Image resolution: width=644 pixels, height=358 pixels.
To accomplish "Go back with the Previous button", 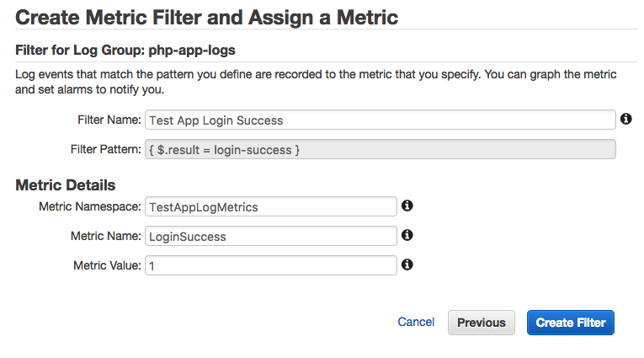I will pyautogui.click(x=482, y=323).
